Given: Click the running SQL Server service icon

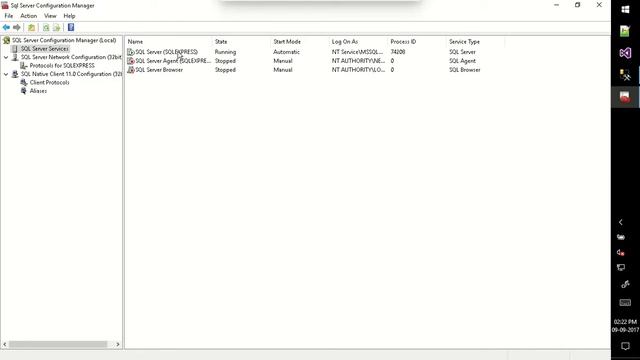Looking at the screenshot, I should click(x=131, y=52).
